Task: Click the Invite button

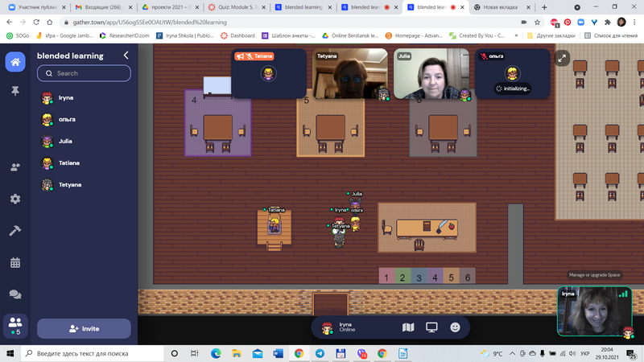Action: 84,329
